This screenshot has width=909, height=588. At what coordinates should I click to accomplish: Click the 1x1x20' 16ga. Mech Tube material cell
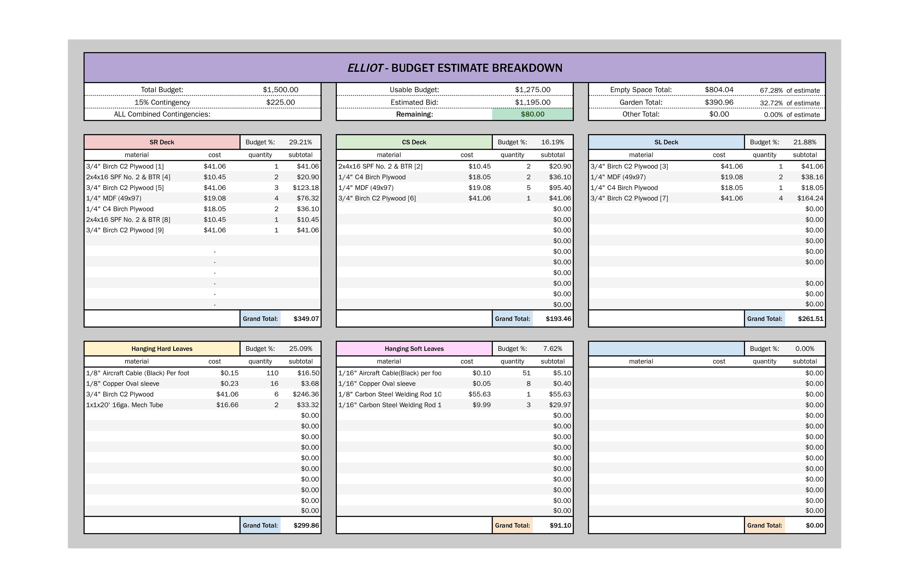pyautogui.click(x=125, y=405)
